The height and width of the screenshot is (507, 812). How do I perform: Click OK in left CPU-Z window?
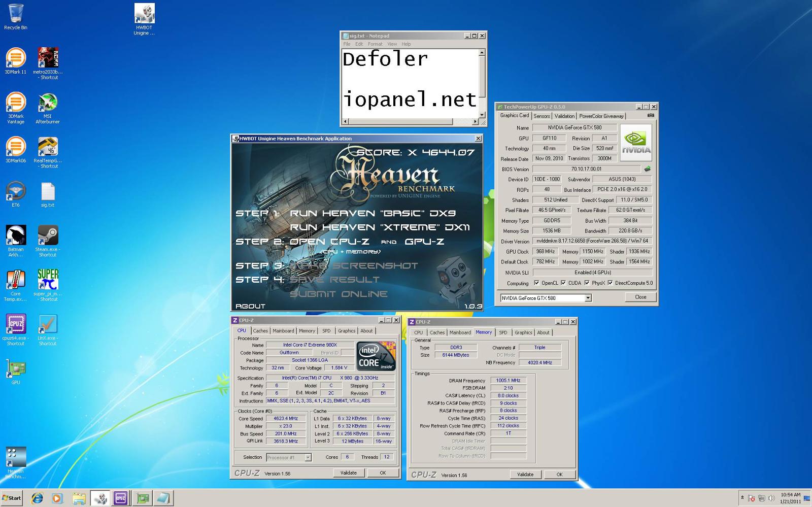(x=383, y=472)
